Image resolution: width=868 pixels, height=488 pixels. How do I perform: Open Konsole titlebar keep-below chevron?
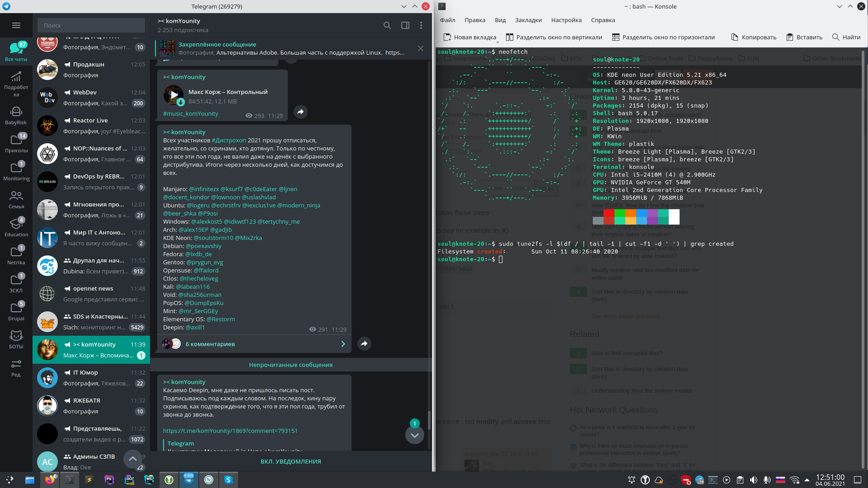click(x=839, y=6)
